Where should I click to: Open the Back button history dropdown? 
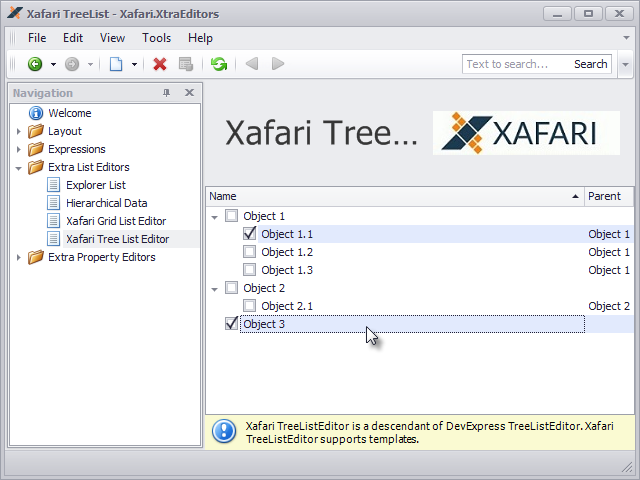[53, 64]
